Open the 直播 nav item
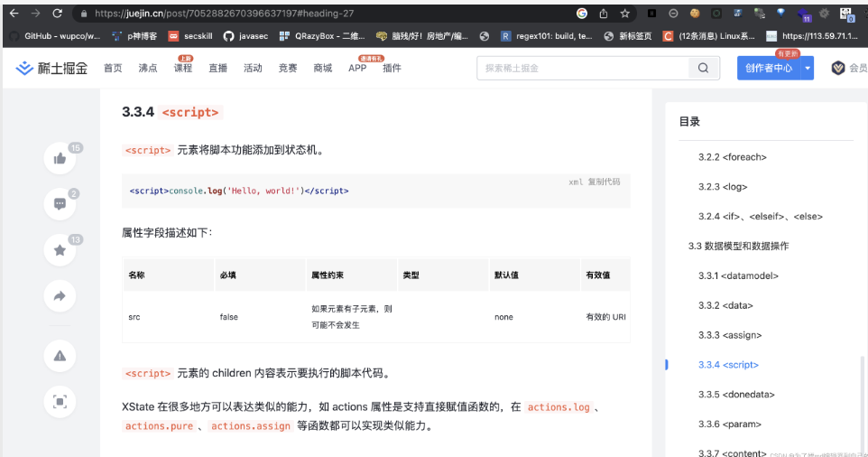The image size is (868, 457). point(217,68)
